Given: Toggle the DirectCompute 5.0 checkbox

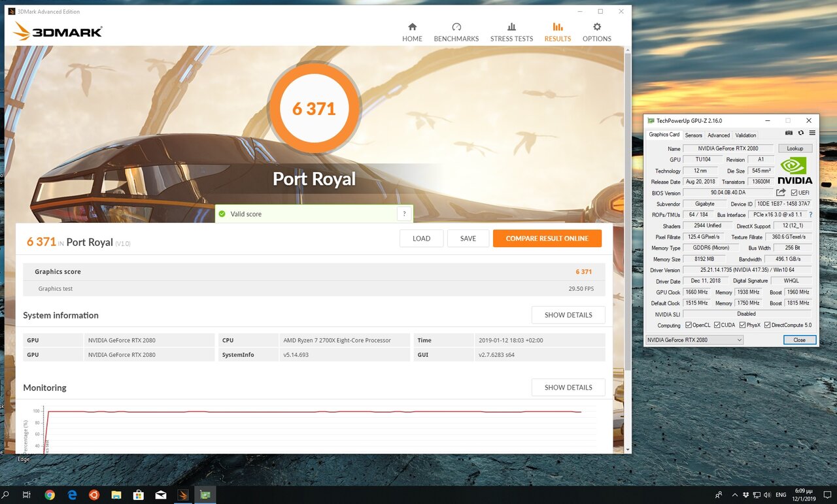Looking at the screenshot, I should pos(767,325).
